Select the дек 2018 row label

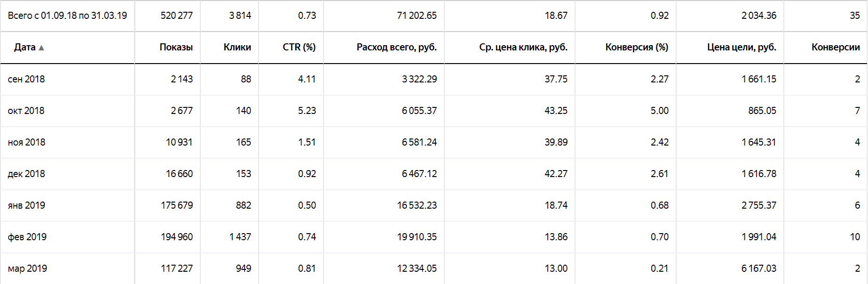[26, 174]
